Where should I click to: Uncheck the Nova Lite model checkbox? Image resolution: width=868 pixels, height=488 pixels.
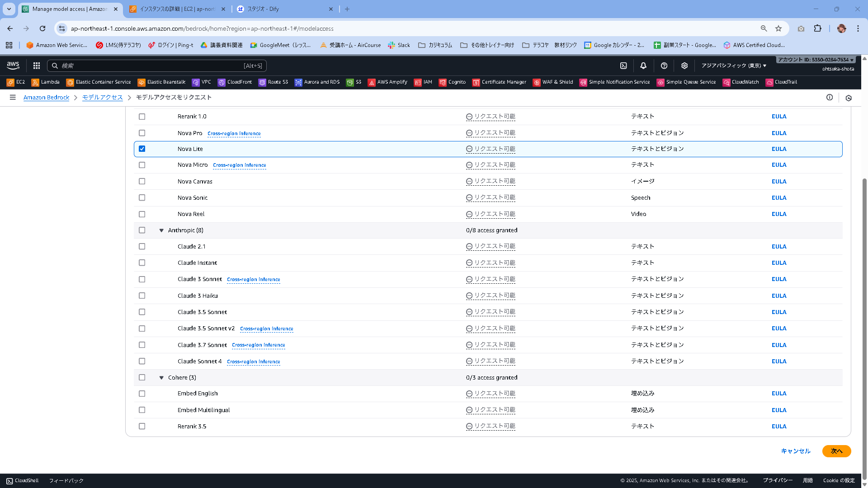tap(142, 148)
